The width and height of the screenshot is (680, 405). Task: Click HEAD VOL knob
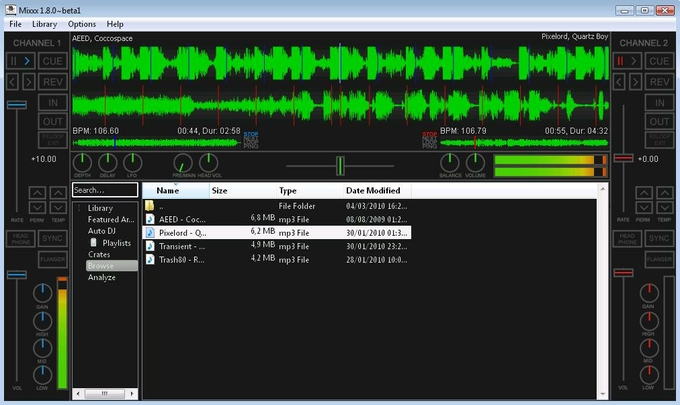pos(209,163)
